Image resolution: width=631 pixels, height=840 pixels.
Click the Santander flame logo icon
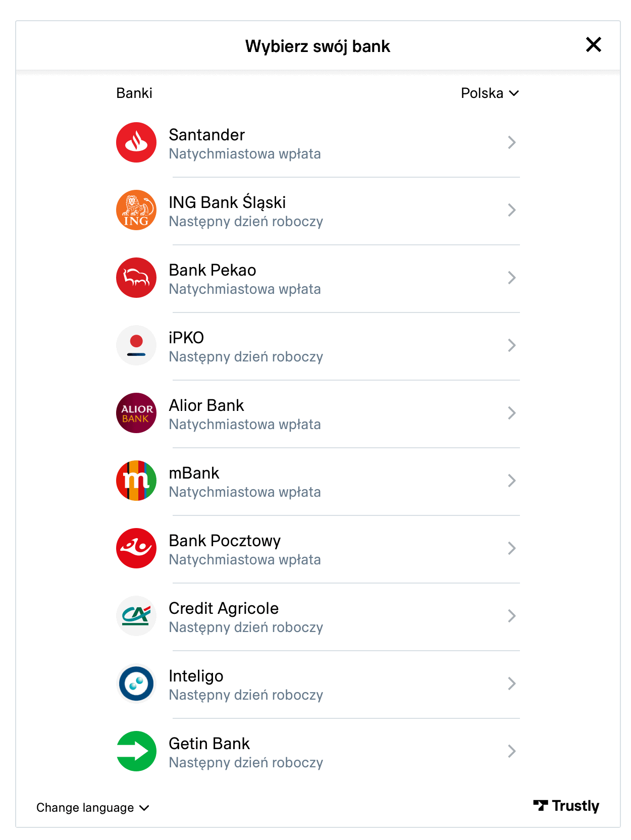click(136, 142)
